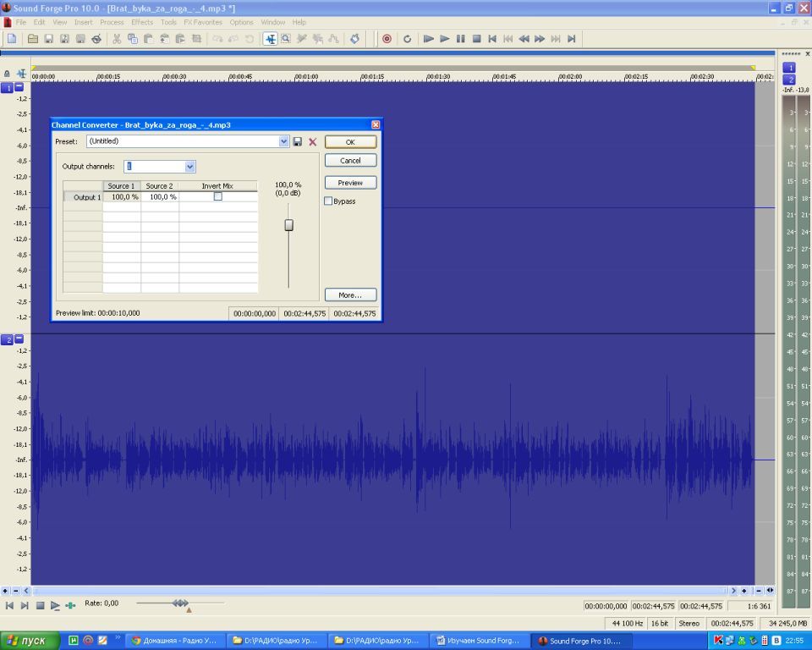Screen dimensions: 812x650
Task: Click the green play mode icon beside Rate
Action: click(x=70, y=605)
